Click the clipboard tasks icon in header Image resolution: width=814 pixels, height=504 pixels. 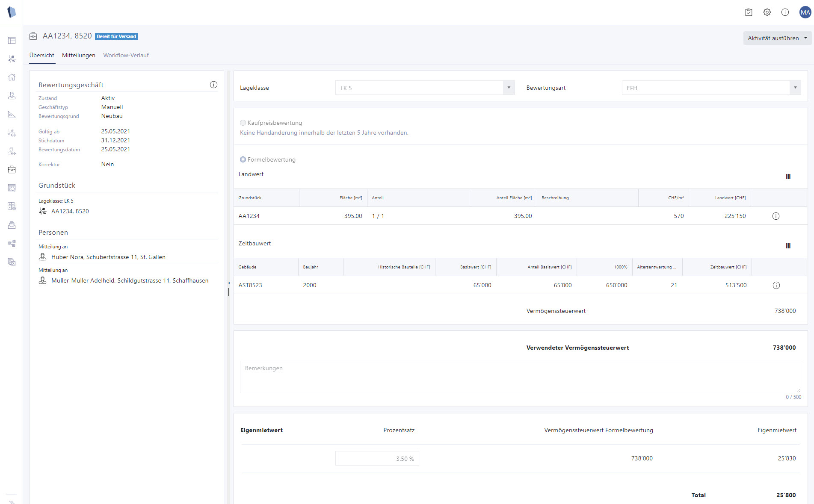click(749, 12)
